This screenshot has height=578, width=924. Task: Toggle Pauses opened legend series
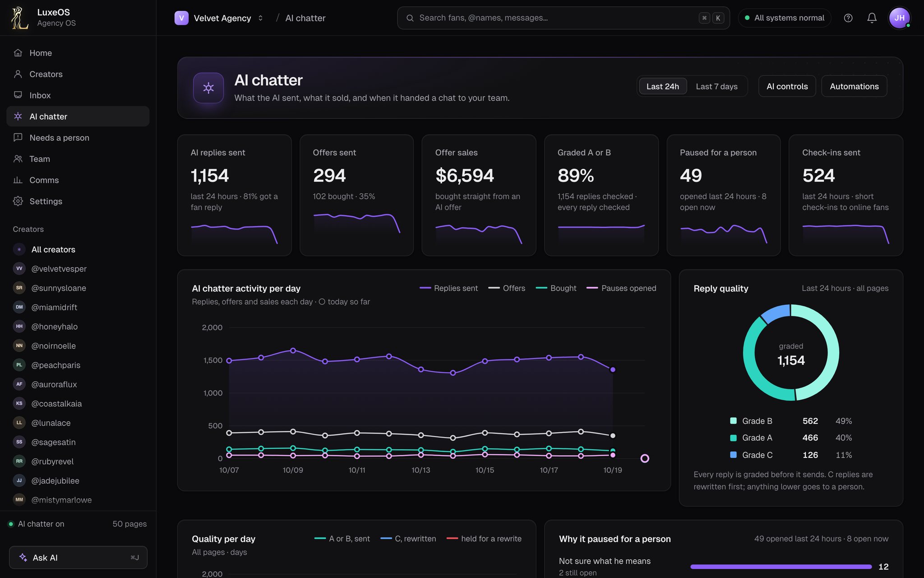[621, 288]
